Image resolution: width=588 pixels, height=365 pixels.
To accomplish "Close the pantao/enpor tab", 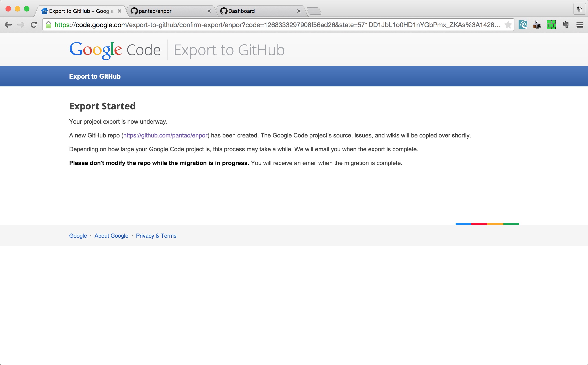I will (x=209, y=11).
